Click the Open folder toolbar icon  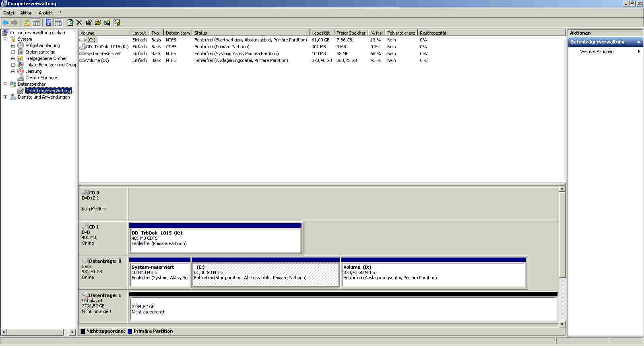(x=98, y=23)
